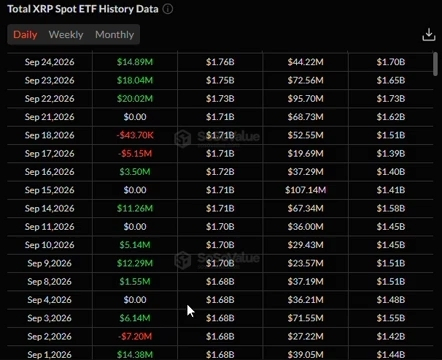442x360 pixels.
Task: Click the $95.70M value on Sep 22
Action: 305,99
